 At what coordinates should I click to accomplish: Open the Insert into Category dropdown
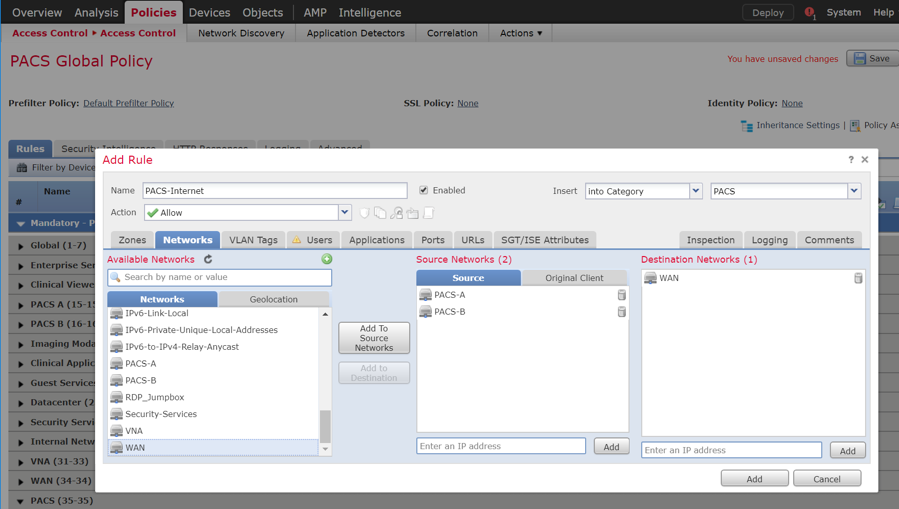[695, 191]
